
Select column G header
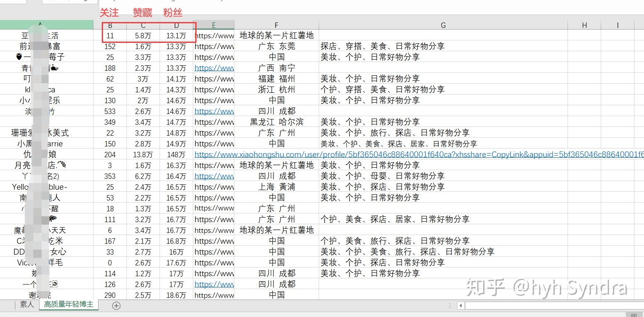click(443, 25)
